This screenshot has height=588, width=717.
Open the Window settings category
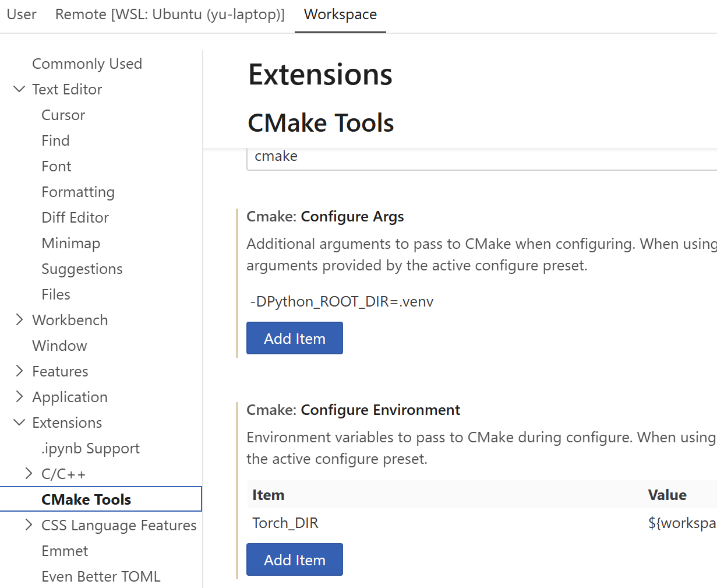(59, 346)
